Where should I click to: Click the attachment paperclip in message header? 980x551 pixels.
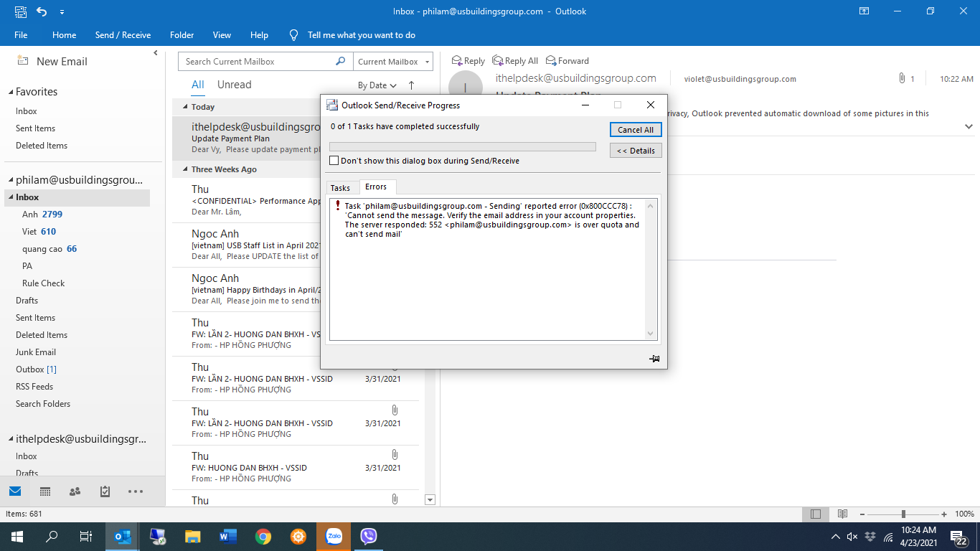click(902, 78)
